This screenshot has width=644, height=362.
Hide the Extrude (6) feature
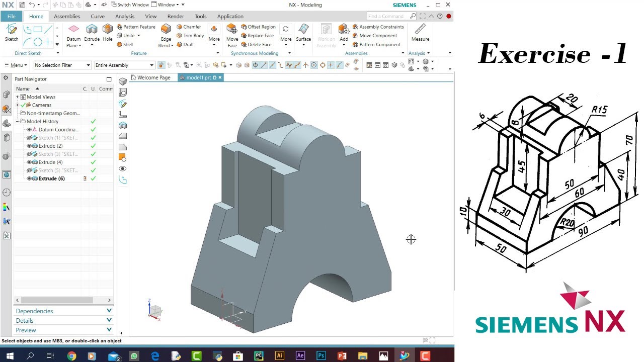(29, 178)
